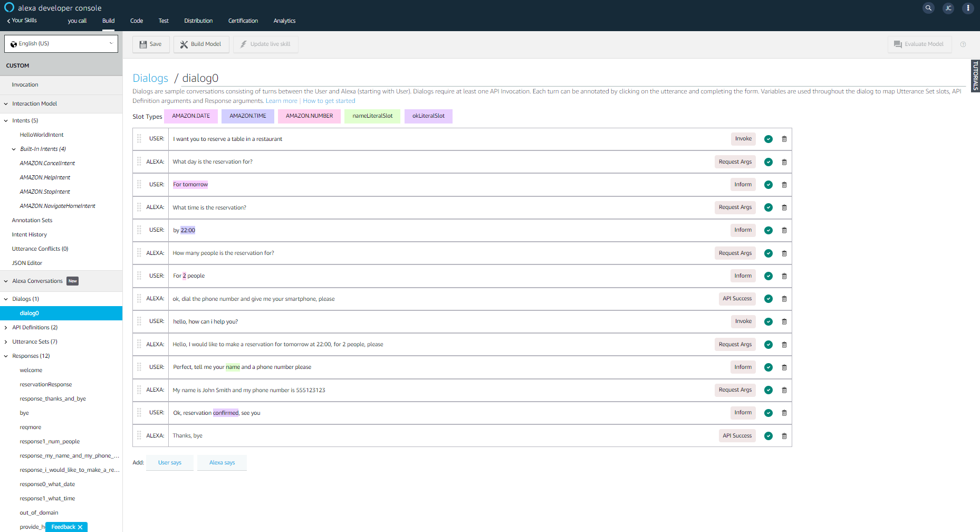Delete the 'hello, how can i help you?' turn
This screenshot has width=980, height=532.
pos(784,321)
